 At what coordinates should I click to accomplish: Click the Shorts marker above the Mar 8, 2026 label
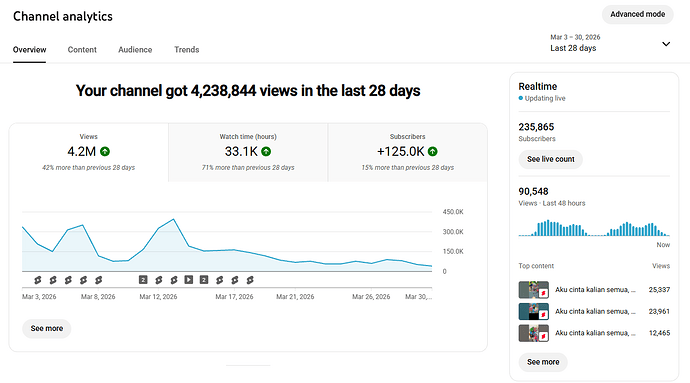pos(99,280)
